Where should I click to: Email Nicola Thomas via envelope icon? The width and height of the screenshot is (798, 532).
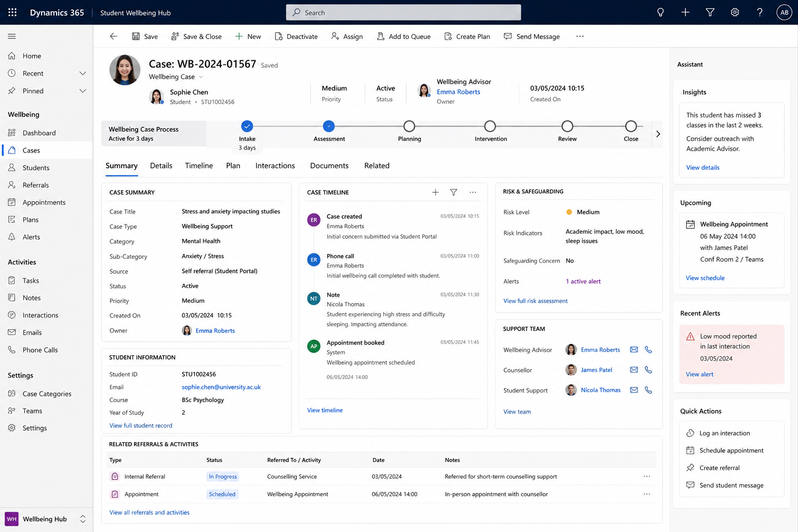pyautogui.click(x=634, y=390)
